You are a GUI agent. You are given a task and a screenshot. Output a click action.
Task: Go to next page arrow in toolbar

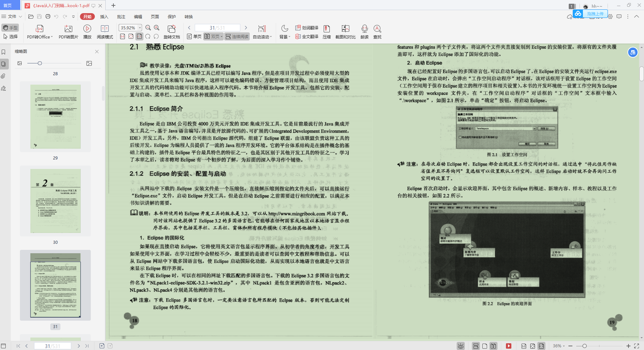(x=246, y=28)
